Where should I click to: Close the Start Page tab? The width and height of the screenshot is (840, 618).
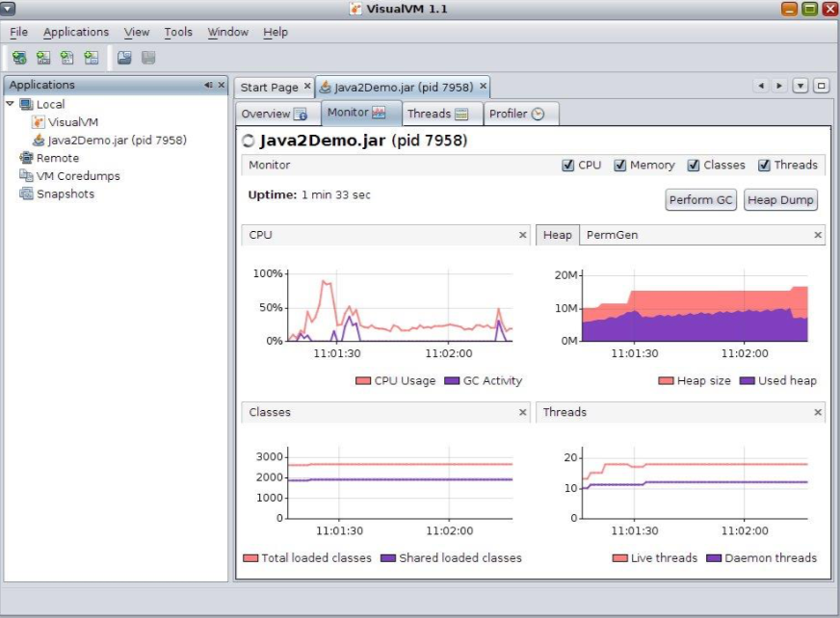(307, 86)
